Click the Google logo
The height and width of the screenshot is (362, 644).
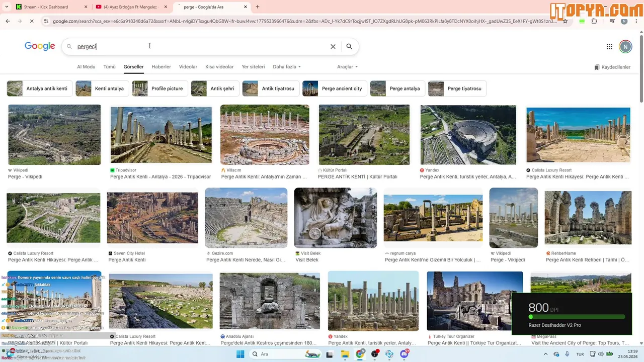40,46
